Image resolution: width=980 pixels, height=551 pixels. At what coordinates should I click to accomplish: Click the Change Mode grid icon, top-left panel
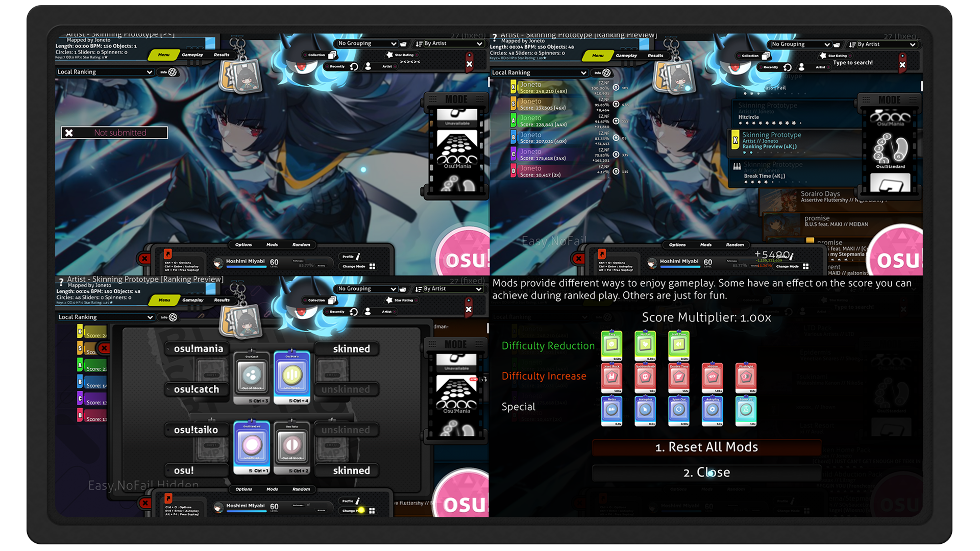click(372, 266)
